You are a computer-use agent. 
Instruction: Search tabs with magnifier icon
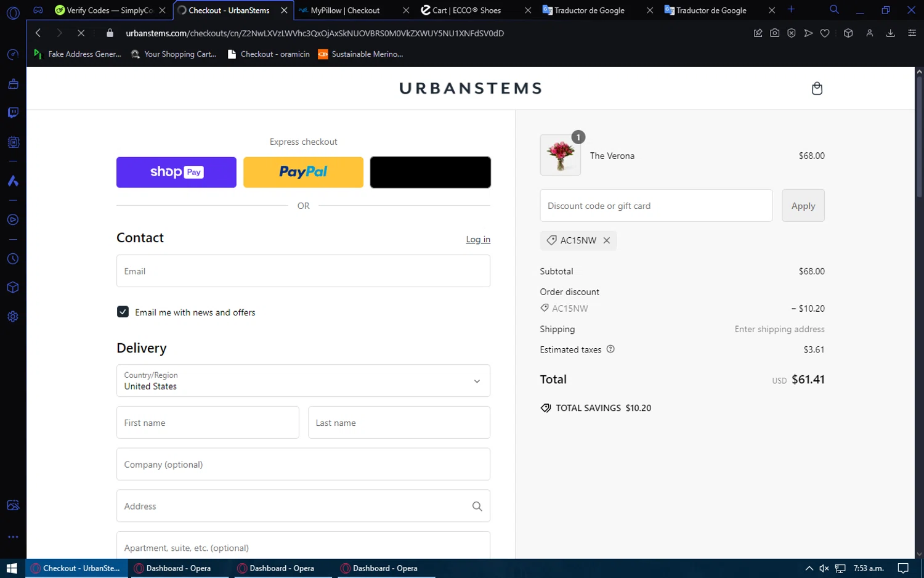(834, 10)
